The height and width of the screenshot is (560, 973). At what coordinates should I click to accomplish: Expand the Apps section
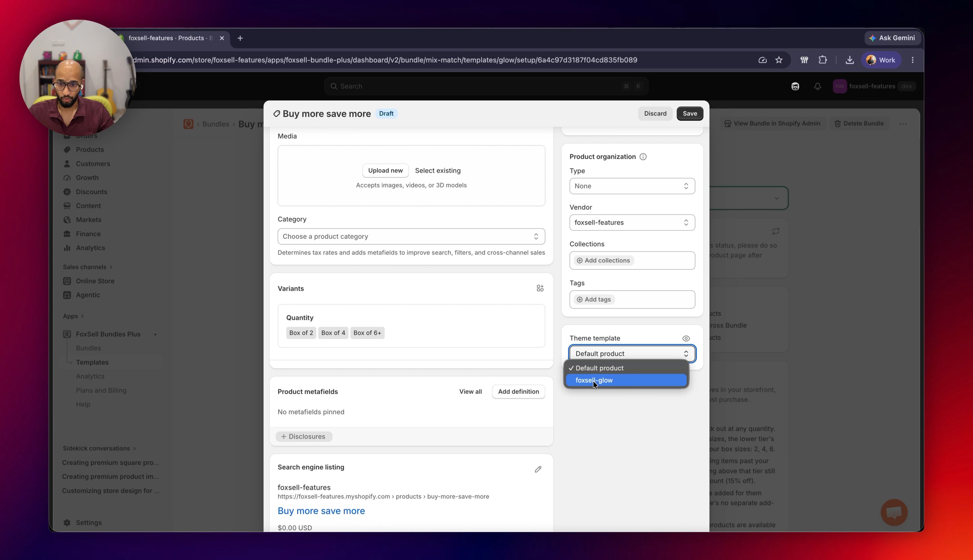pyautogui.click(x=73, y=316)
